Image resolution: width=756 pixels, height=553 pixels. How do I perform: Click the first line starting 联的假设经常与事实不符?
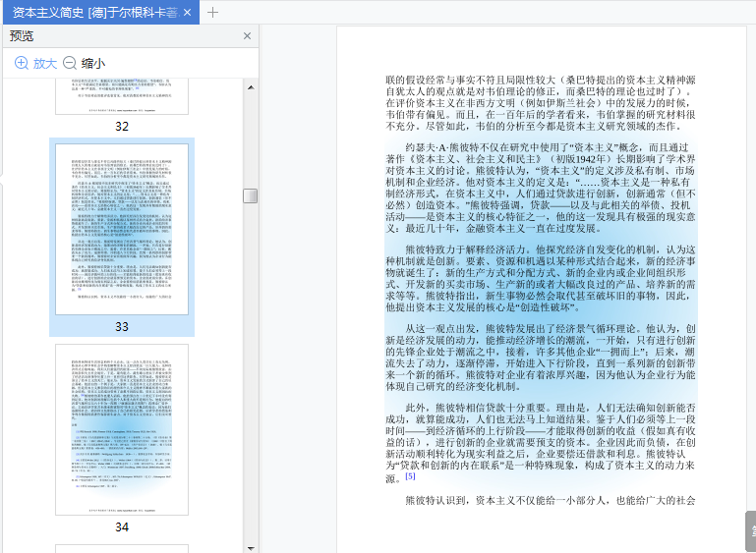click(541, 80)
